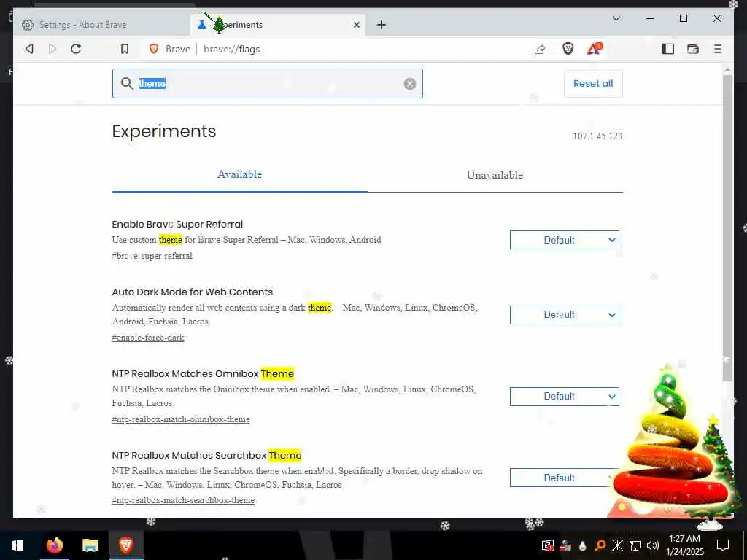This screenshot has height=560, width=747.
Task: Select the Experiments browser tab
Action: [278, 25]
